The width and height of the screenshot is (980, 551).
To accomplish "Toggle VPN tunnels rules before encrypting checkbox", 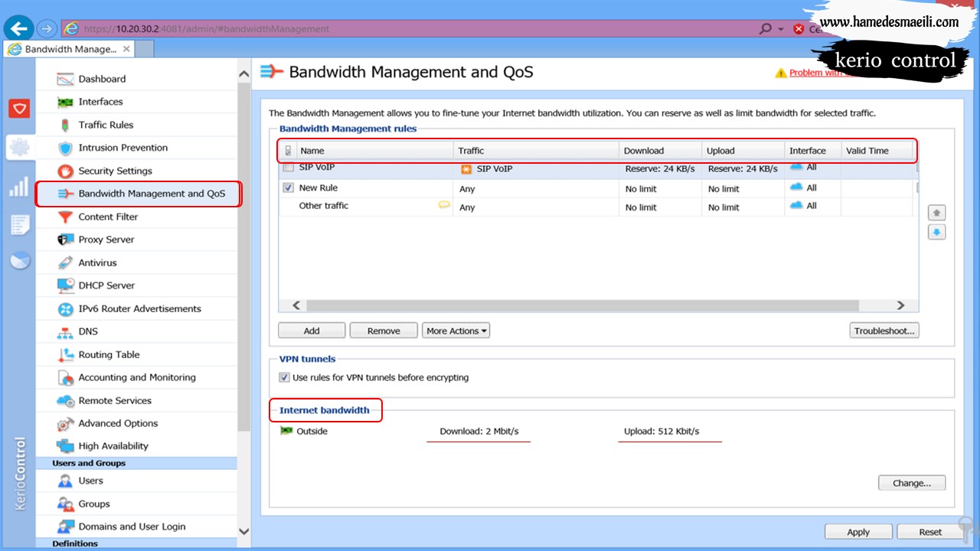I will (x=284, y=377).
